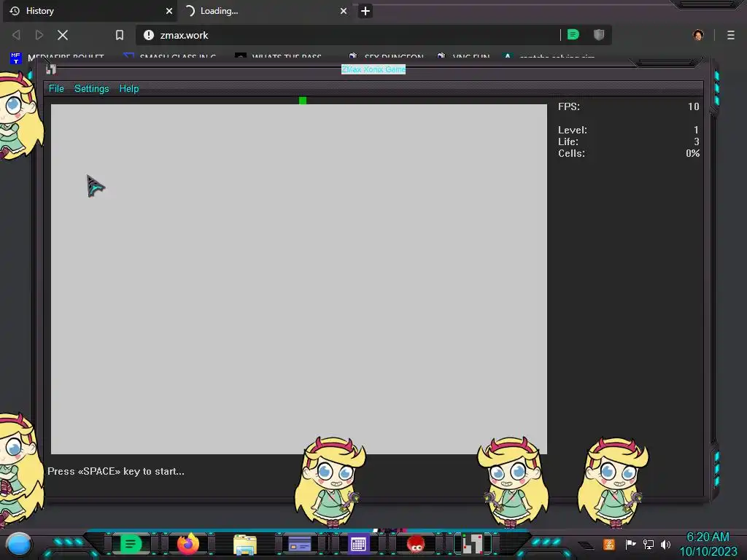Open the browser hamburger menu
The height and width of the screenshot is (560, 747).
point(731,35)
